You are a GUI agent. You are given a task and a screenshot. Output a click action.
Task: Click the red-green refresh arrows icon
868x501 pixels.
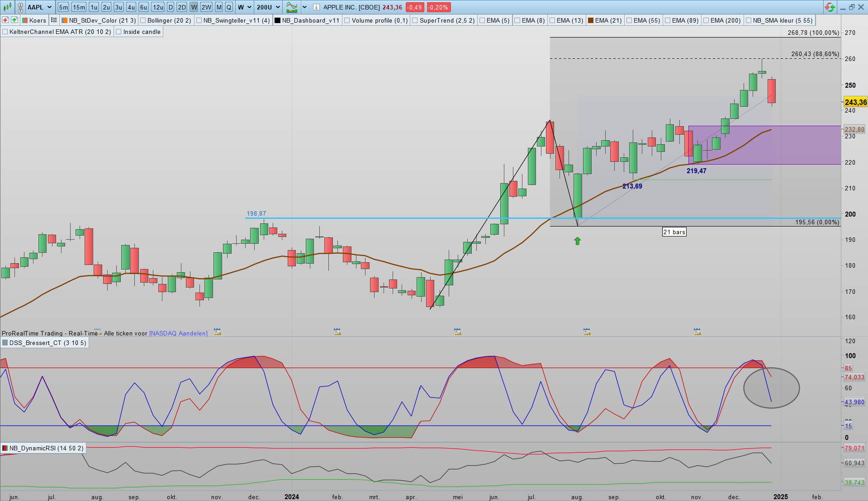(830, 7)
